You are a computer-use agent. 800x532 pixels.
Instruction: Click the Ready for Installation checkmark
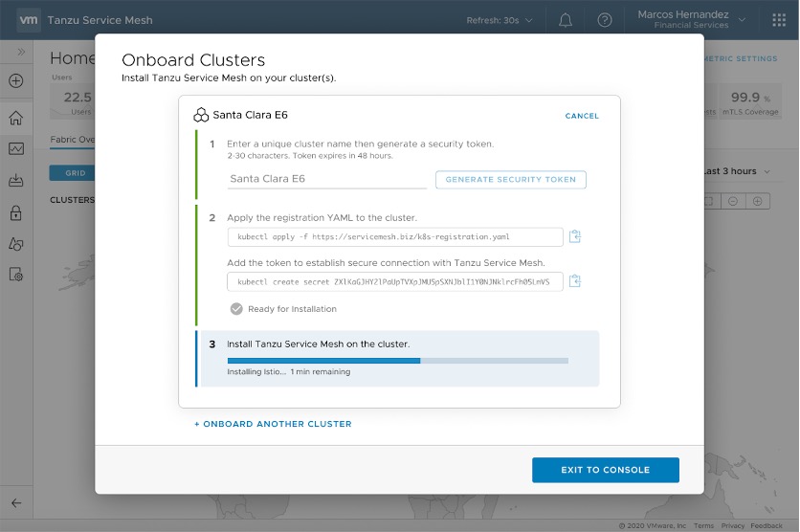[236, 309]
